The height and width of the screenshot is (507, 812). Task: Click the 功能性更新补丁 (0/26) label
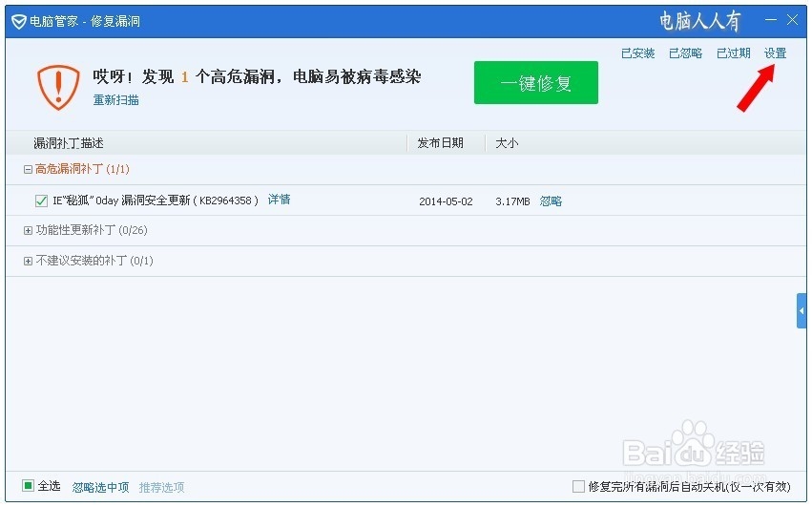(92, 230)
